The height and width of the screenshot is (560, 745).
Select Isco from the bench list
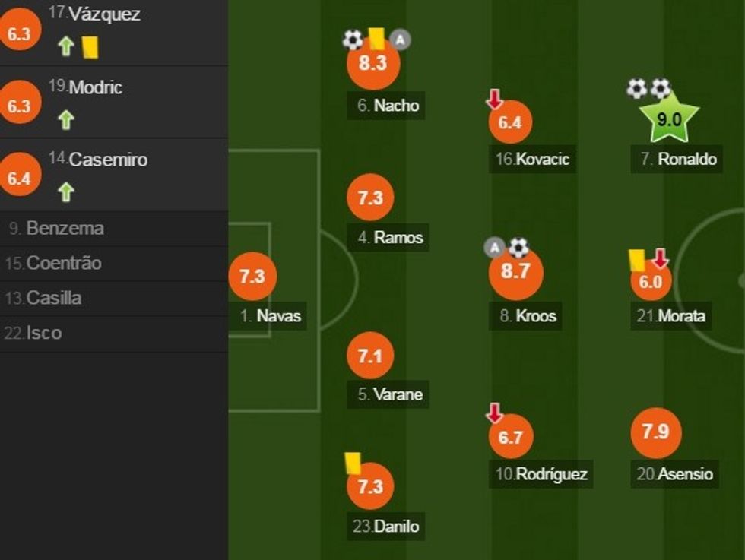(x=43, y=333)
